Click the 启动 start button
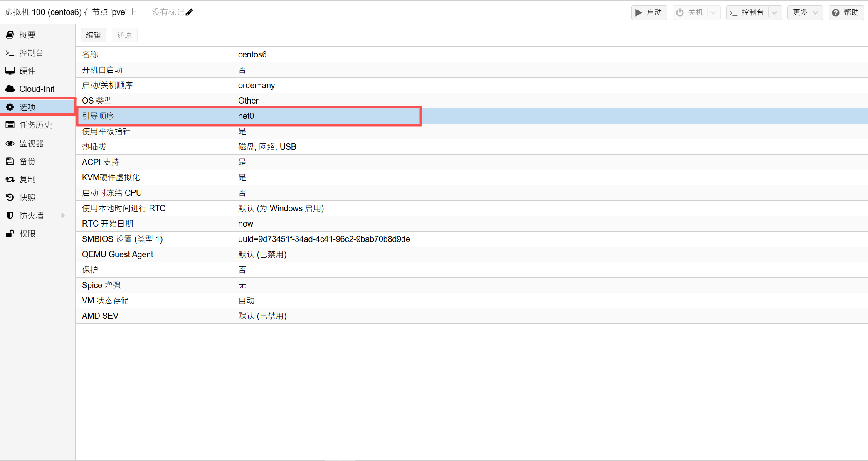 (649, 12)
